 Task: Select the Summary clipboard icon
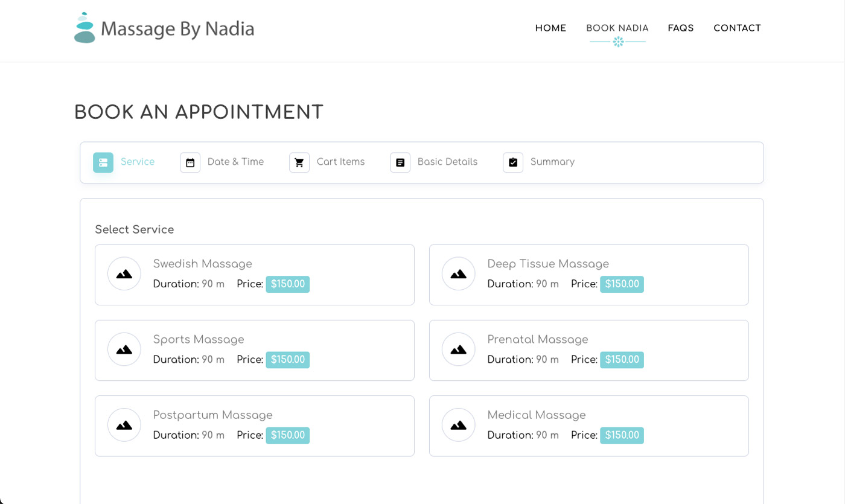512,162
